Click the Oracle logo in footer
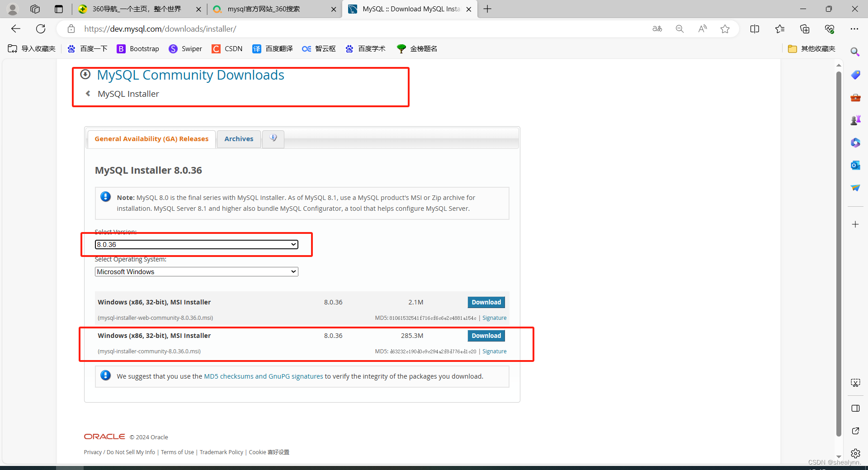Image resolution: width=868 pixels, height=470 pixels. pos(104,437)
